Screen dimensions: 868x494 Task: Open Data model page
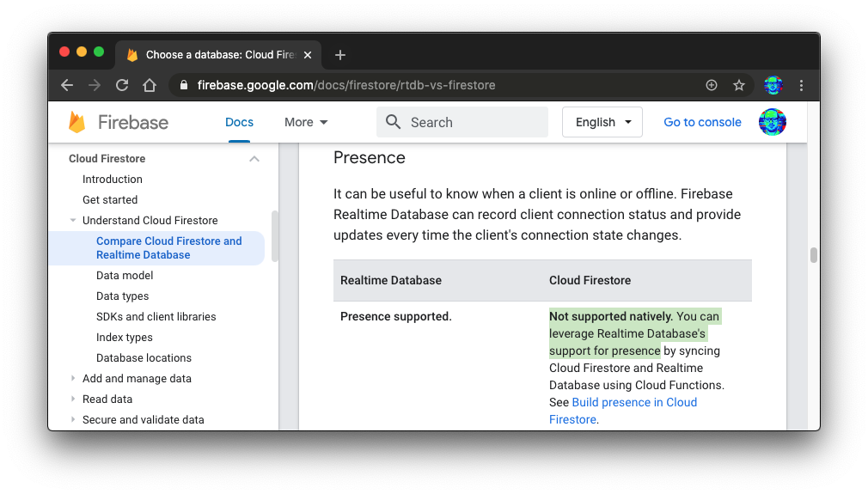tap(125, 276)
